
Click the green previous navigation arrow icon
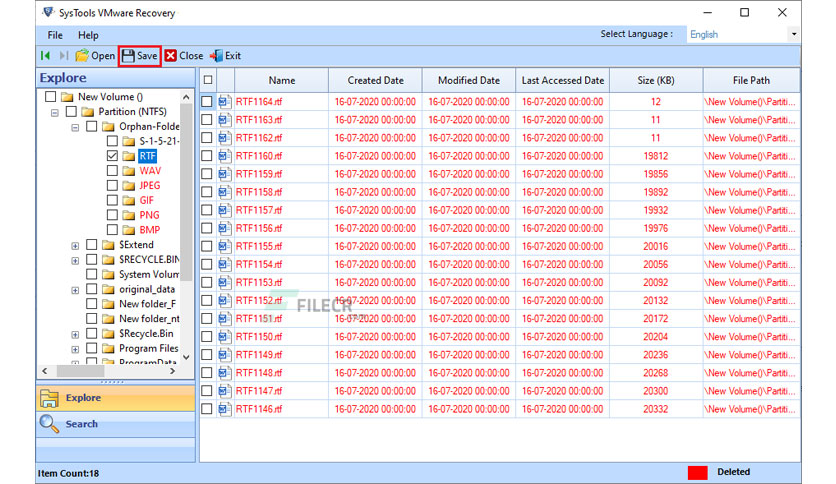(45, 55)
